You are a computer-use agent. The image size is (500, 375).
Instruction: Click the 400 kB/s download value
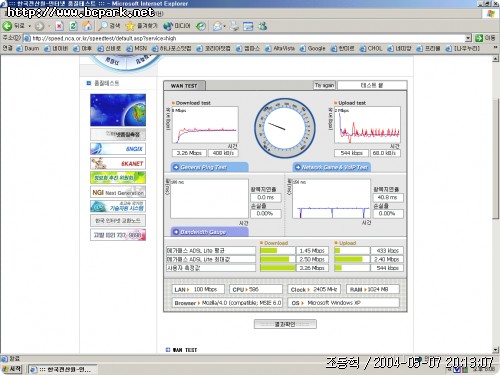click(223, 153)
